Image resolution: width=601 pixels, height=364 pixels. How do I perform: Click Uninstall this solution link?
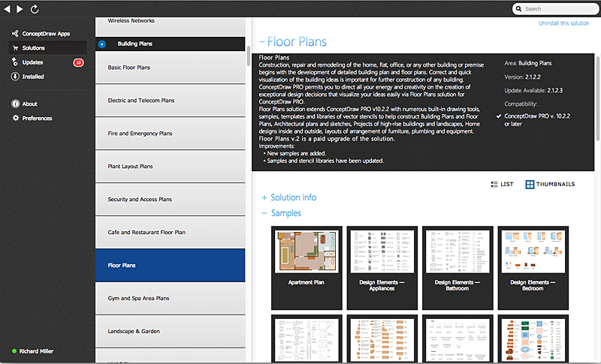(x=564, y=23)
